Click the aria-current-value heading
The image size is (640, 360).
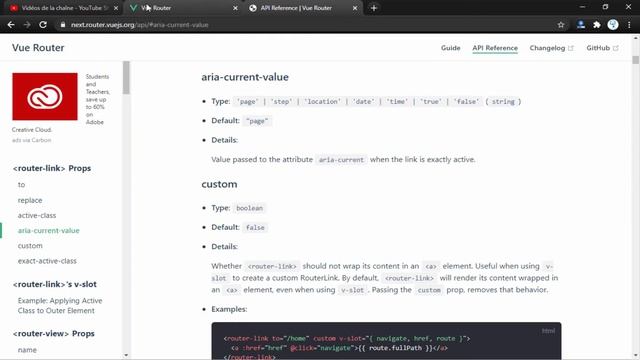pyautogui.click(x=245, y=77)
